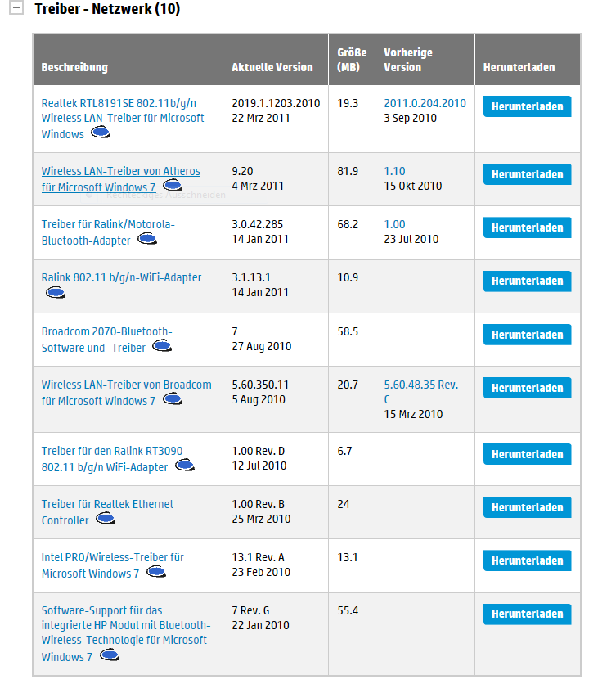Click info icon beside Atheros Wireless LAN driver
Image resolution: width=616 pixels, height=684 pixels.
pos(173,186)
